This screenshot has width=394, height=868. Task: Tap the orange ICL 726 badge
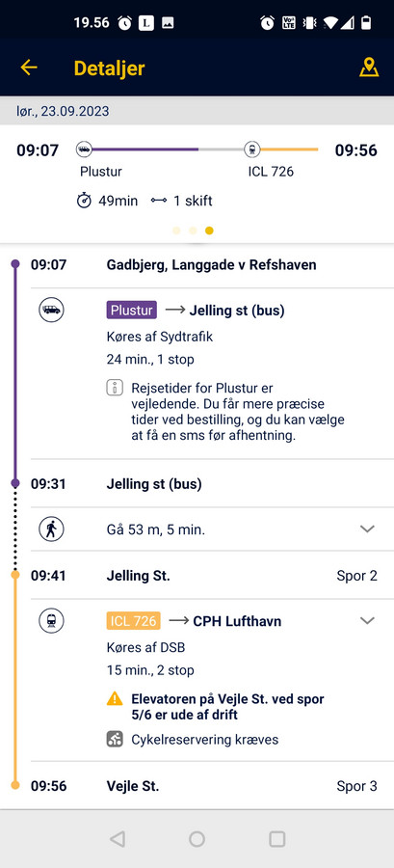coord(133,620)
